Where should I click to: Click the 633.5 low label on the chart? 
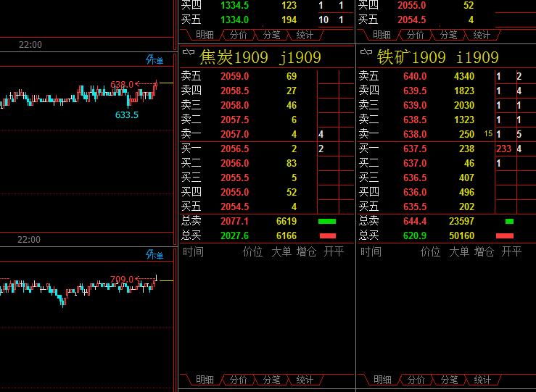click(x=126, y=114)
